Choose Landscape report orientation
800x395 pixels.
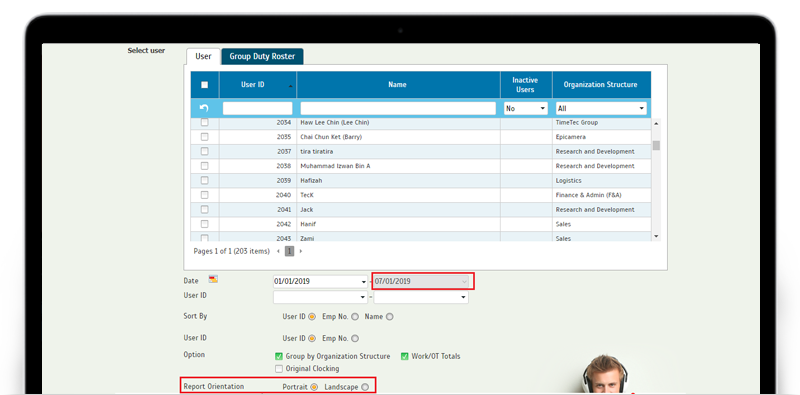365,387
